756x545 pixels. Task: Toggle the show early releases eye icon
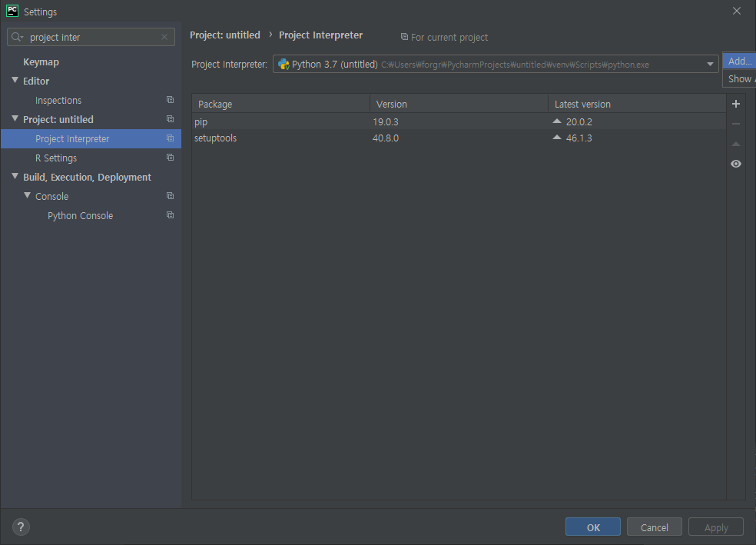click(x=736, y=164)
